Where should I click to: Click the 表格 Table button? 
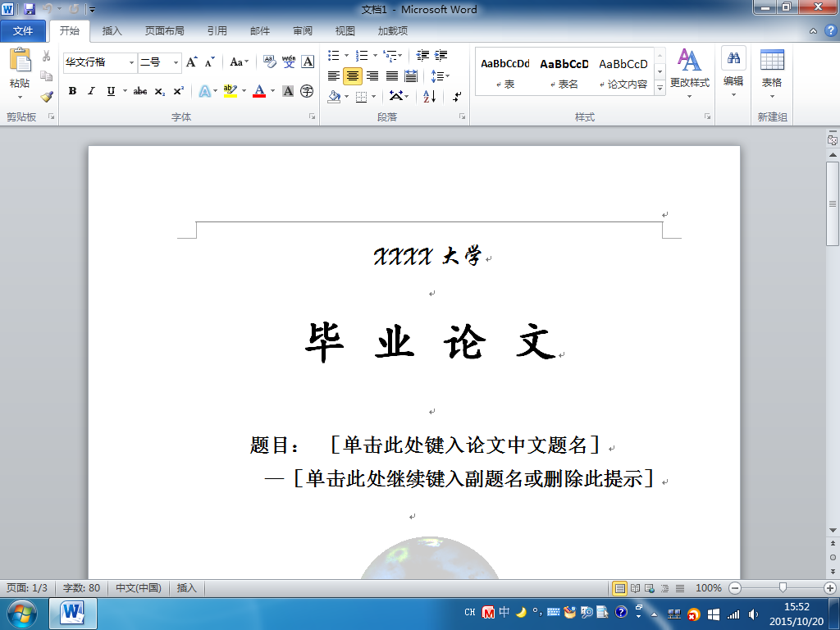(772, 72)
